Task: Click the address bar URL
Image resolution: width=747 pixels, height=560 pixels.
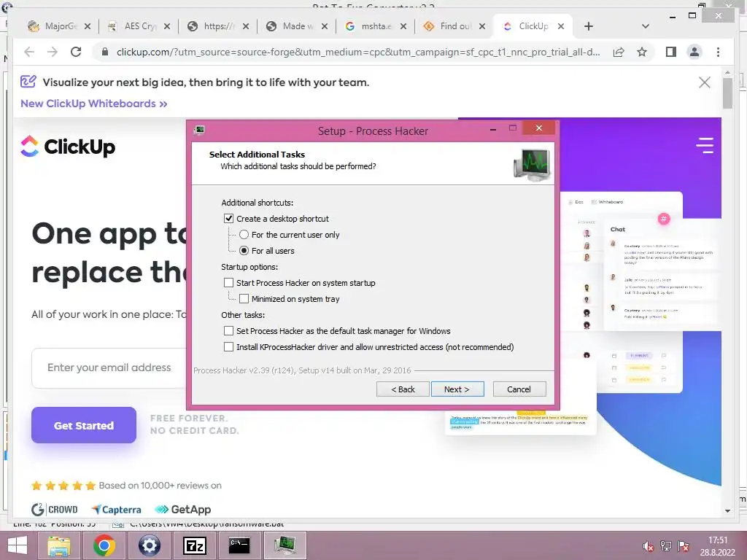Action: (x=358, y=52)
